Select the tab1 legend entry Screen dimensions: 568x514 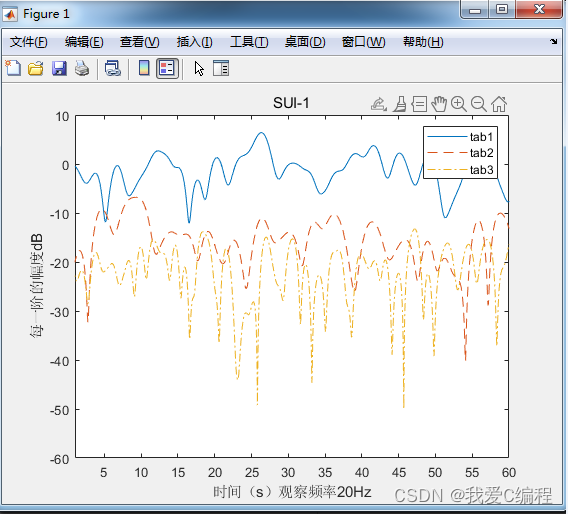tap(460, 137)
